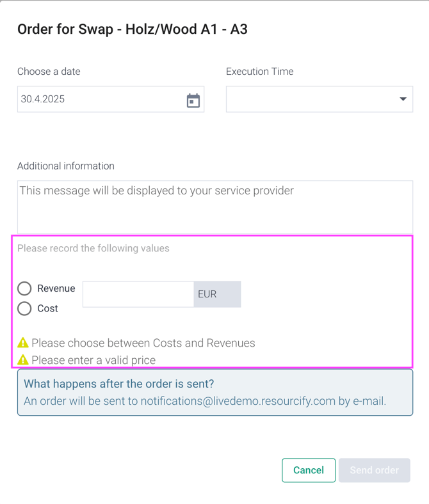Image resolution: width=429 pixels, height=504 pixels.
Task: Click the warning icon beside Costs and Revenues message
Action: [23, 343]
